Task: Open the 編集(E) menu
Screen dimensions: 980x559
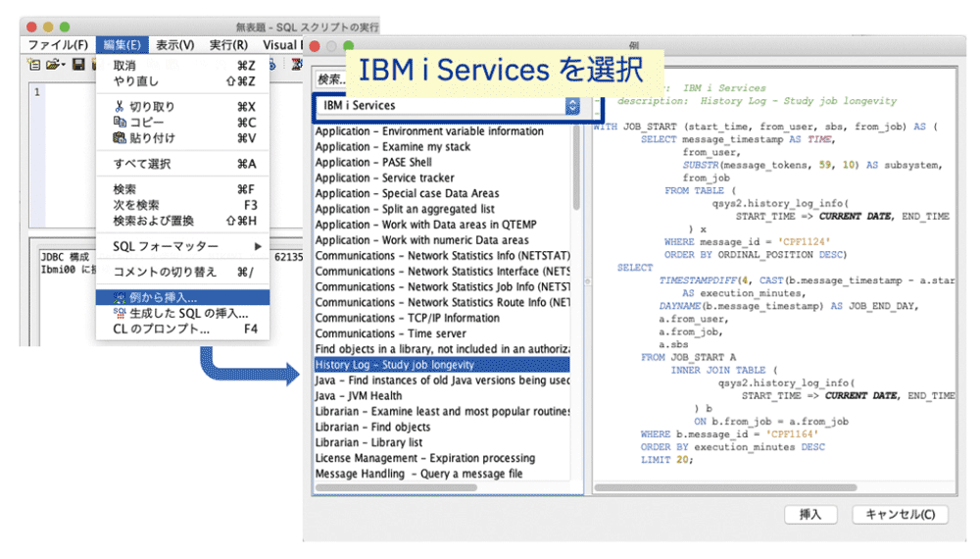Action: 122,45
